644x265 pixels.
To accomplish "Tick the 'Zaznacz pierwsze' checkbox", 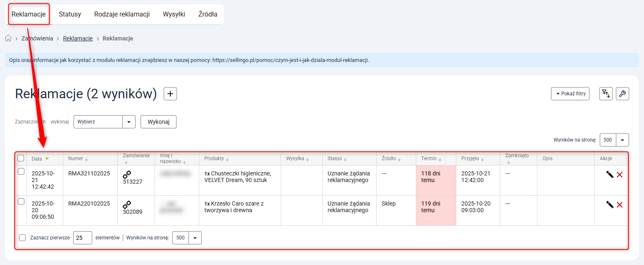I will pos(22,238).
